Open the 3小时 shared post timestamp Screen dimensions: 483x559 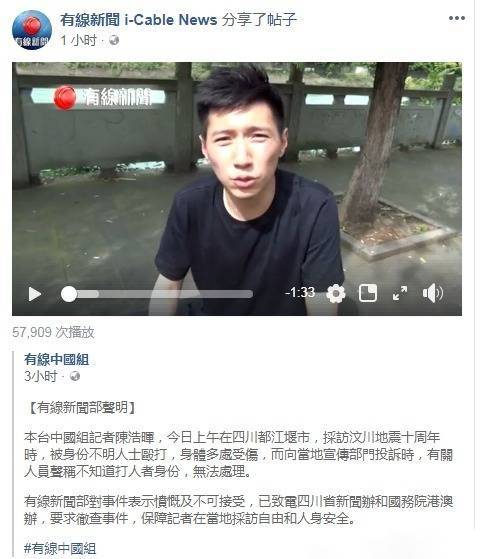41,376
